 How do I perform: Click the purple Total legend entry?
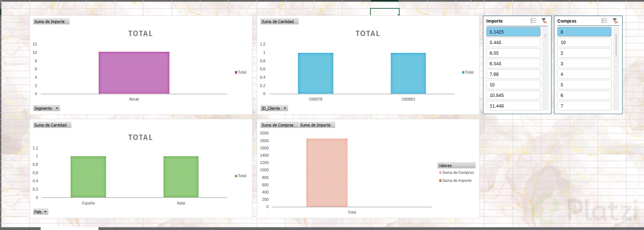[241, 73]
